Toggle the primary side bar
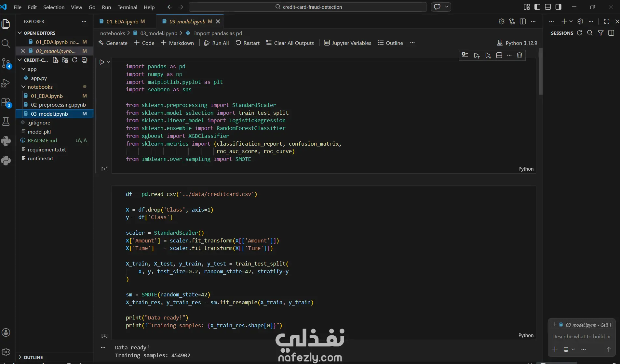 [x=537, y=7]
